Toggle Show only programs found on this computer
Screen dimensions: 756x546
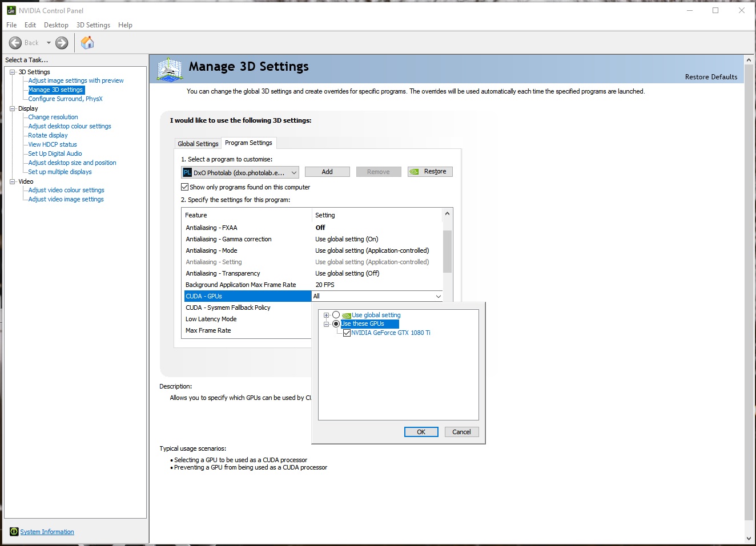(185, 187)
